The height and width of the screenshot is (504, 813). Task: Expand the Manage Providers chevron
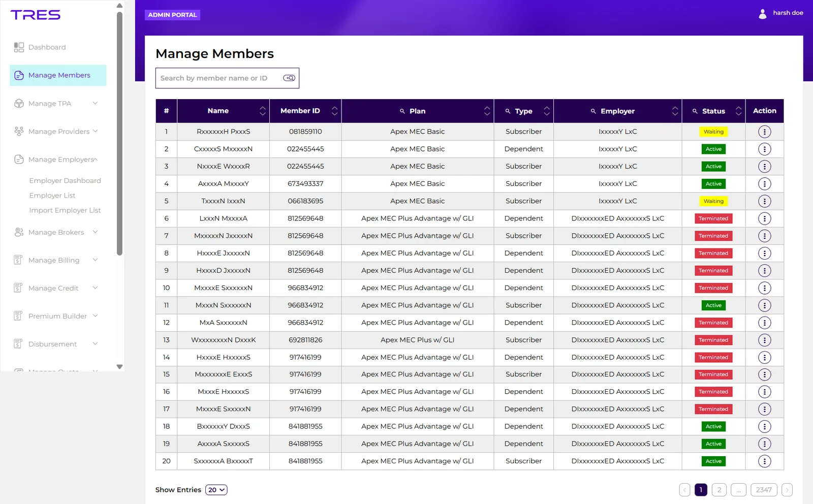pyautogui.click(x=95, y=131)
